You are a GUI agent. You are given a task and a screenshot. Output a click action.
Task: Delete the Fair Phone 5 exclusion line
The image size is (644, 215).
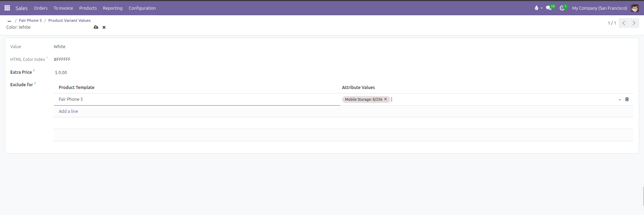click(627, 99)
